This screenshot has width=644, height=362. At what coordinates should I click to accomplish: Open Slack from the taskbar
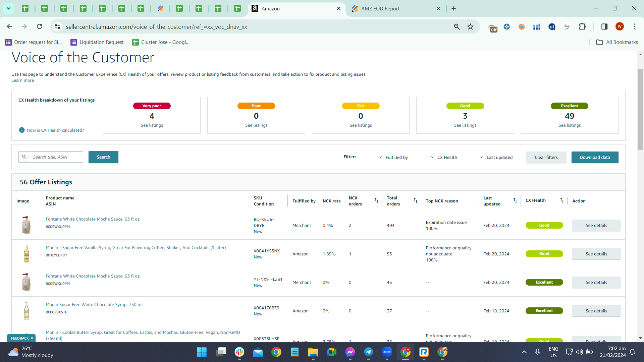[239, 352]
